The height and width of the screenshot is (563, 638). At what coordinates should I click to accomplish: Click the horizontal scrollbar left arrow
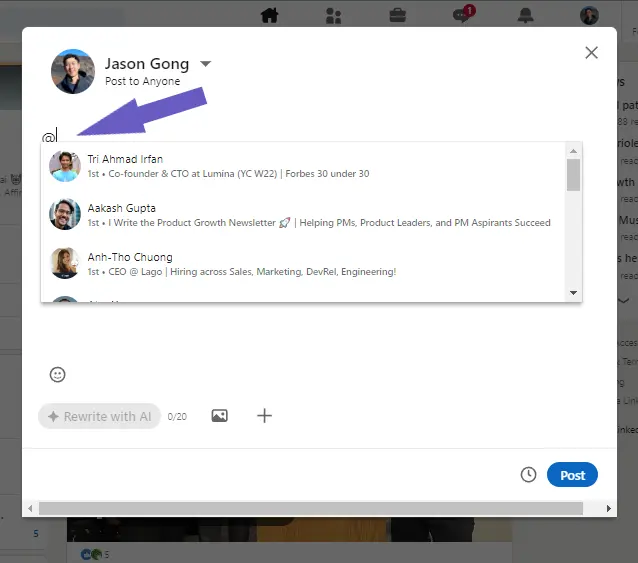(x=30, y=508)
